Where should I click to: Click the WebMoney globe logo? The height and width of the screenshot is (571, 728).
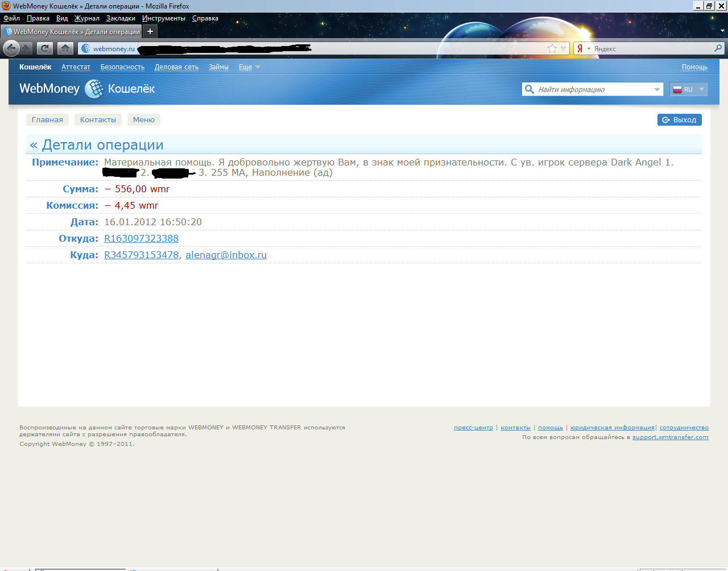click(x=94, y=89)
